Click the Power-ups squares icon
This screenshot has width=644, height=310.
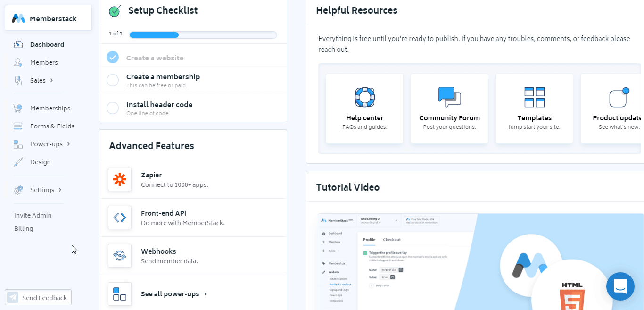pyautogui.click(x=18, y=144)
